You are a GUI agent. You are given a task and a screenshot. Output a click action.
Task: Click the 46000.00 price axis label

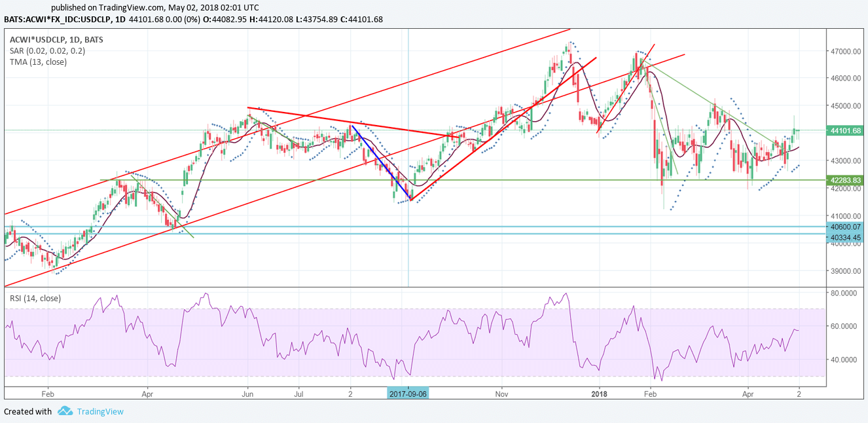(x=846, y=79)
